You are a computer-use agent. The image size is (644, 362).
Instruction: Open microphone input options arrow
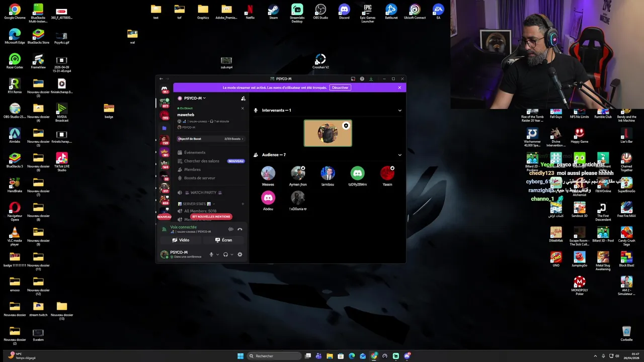[217, 254]
